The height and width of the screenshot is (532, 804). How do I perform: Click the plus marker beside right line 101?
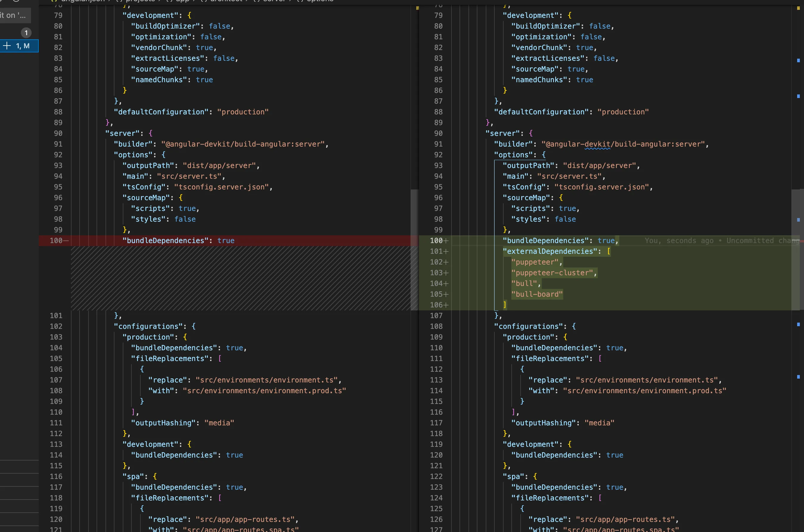(x=446, y=251)
